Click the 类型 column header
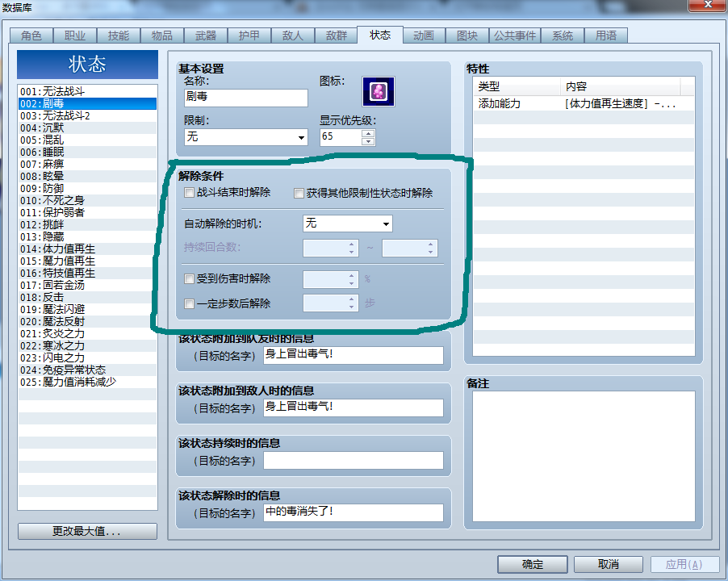Image resolution: width=728 pixels, height=581 pixels. pos(517,86)
